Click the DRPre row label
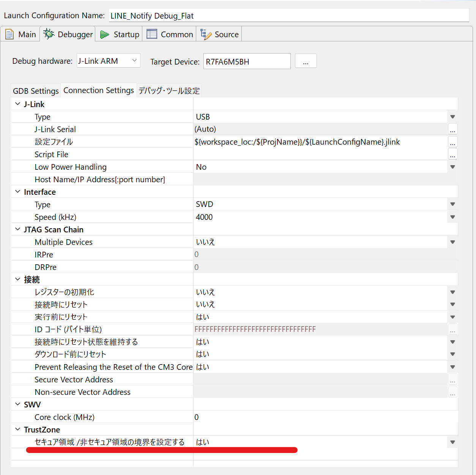 (x=46, y=267)
